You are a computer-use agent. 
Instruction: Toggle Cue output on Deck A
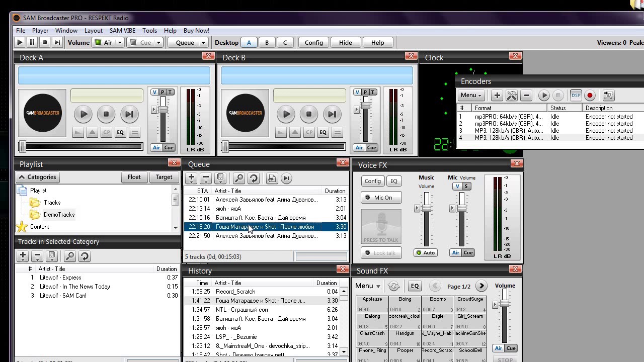tap(169, 147)
